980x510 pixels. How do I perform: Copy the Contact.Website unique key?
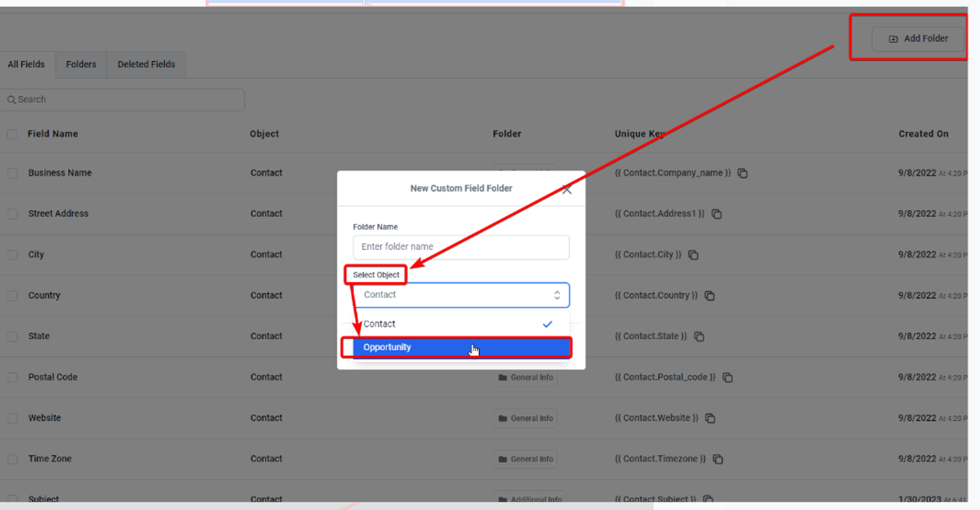710,418
